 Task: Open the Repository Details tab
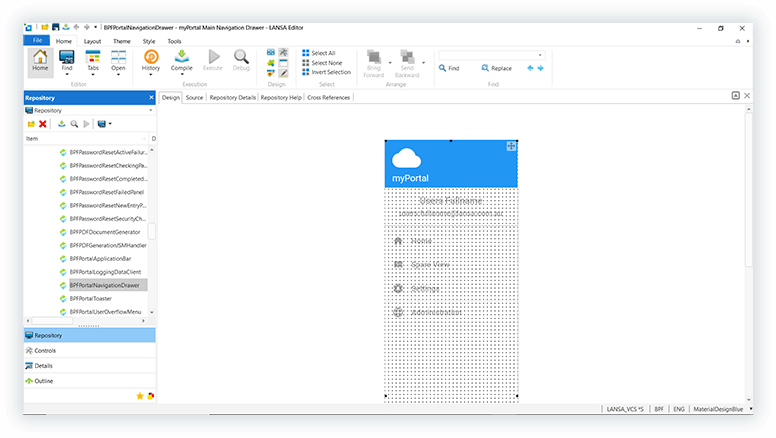coord(233,97)
